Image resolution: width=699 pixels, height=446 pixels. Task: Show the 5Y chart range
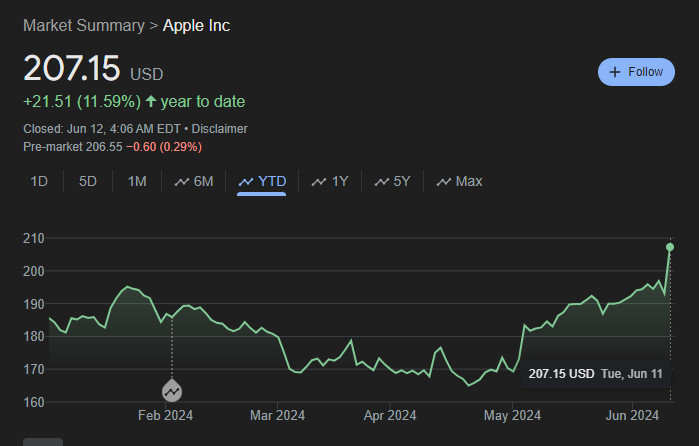(x=392, y=182)
